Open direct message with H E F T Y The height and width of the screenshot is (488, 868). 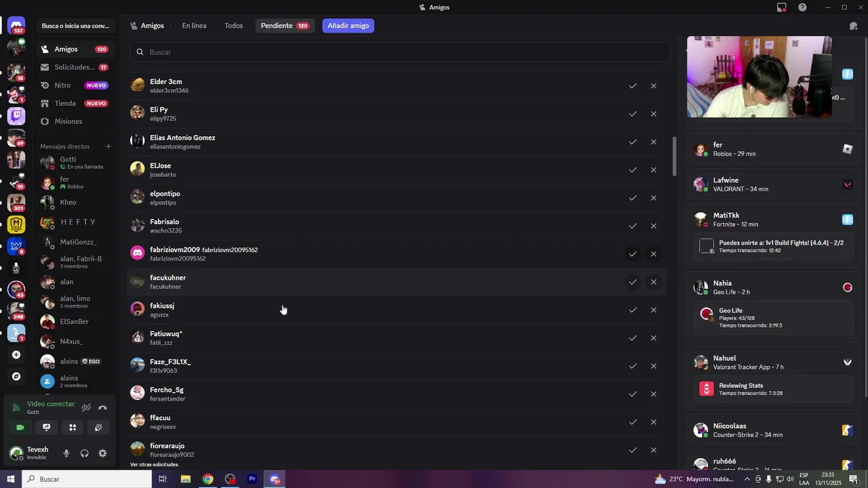(x=75, y=222)
